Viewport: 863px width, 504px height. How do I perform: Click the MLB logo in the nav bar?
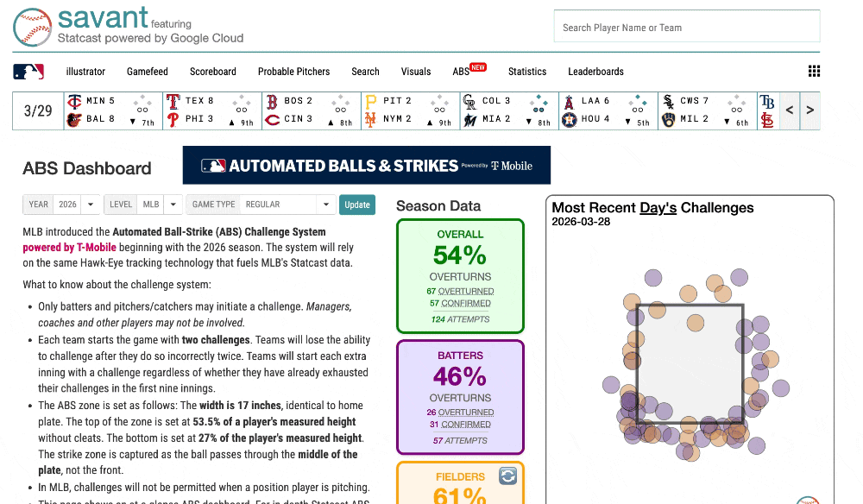[x=28, y=72]
